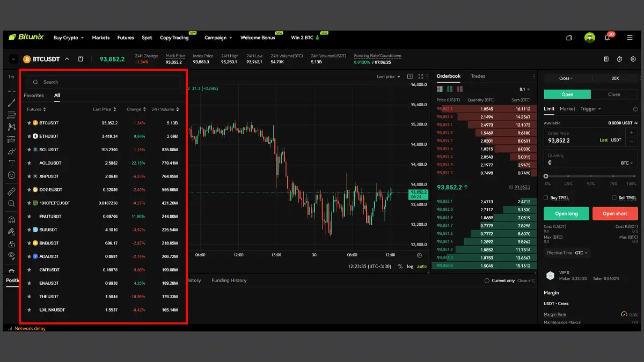Open the Trigger order type dropdown
The width and height of the screenshot is (644, 362).
(x=591, y=109)
